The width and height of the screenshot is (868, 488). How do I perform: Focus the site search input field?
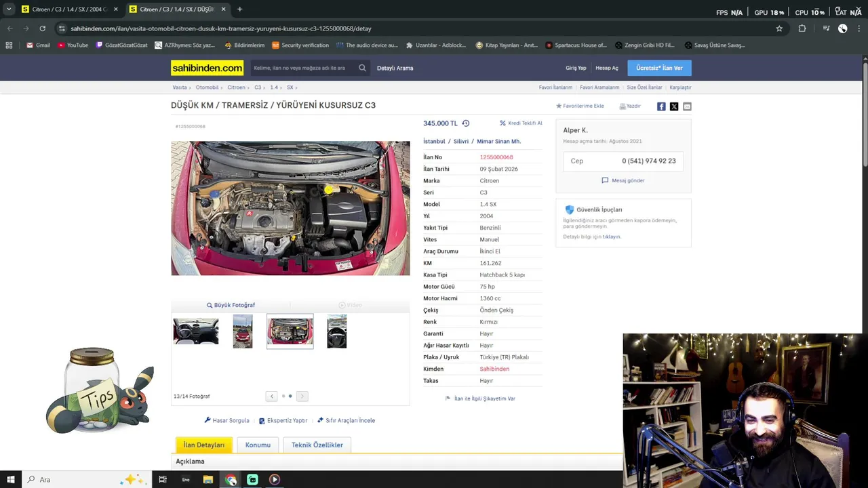(304, 68)
